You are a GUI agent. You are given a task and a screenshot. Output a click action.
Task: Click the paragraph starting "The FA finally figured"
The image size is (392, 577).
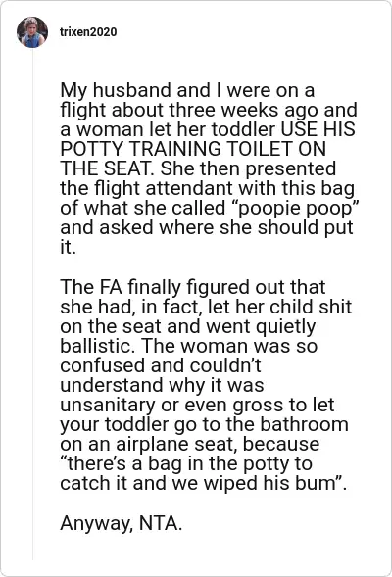pyautogui.click(x=206, y=385)
